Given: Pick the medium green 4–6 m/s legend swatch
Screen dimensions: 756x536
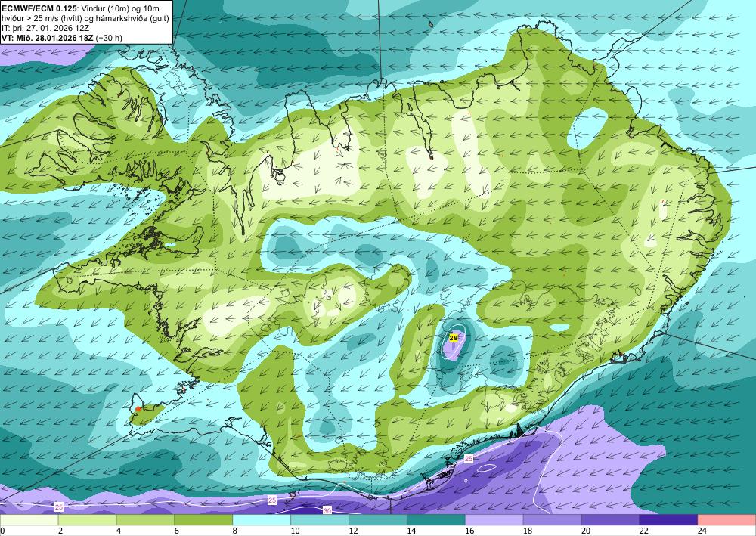Looking at the screenshot, I should click(145, 520).
